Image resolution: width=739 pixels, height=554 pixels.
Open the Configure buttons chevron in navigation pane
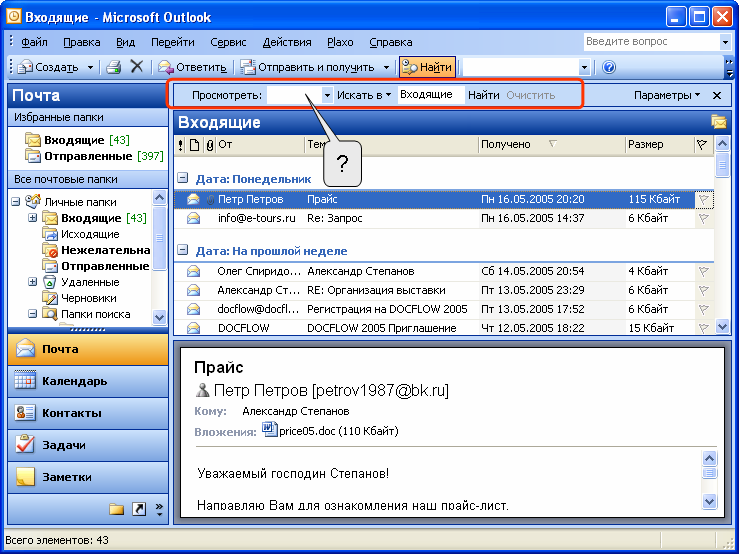pos(159,509)
